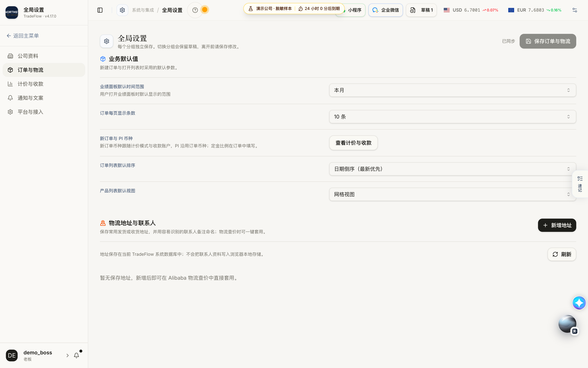The image size is (588, 368).
Task: Click the gear icon beside 系统与集成 breadcrumb
Action: [x=122, y=10]
